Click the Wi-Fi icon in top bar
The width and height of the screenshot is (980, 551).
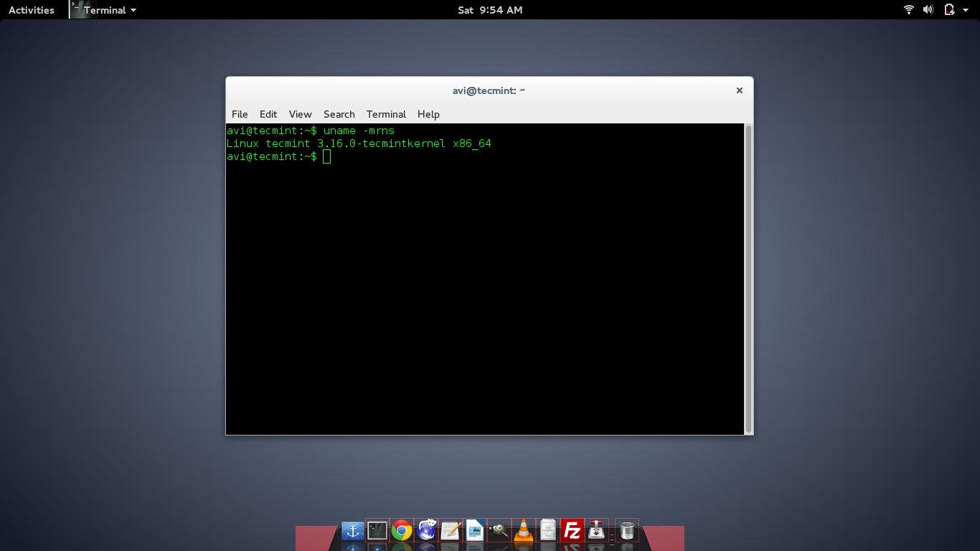[x=908, y=10]
